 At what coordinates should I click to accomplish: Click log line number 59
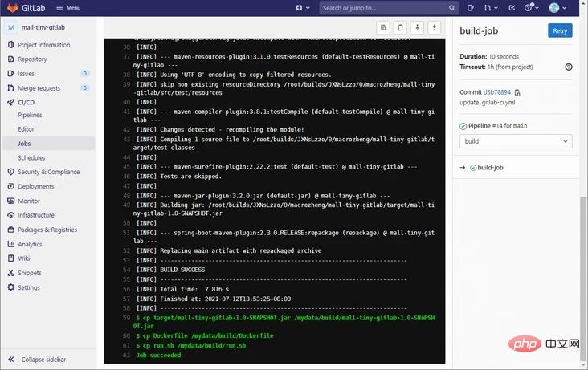(126, 318)
